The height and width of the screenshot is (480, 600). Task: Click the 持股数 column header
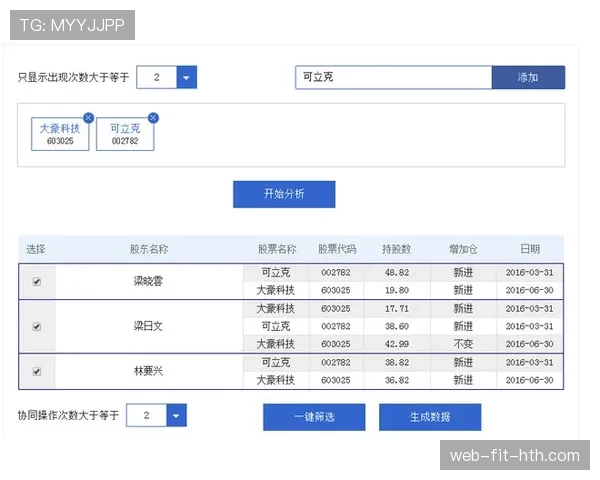click(x=396, y=249)
